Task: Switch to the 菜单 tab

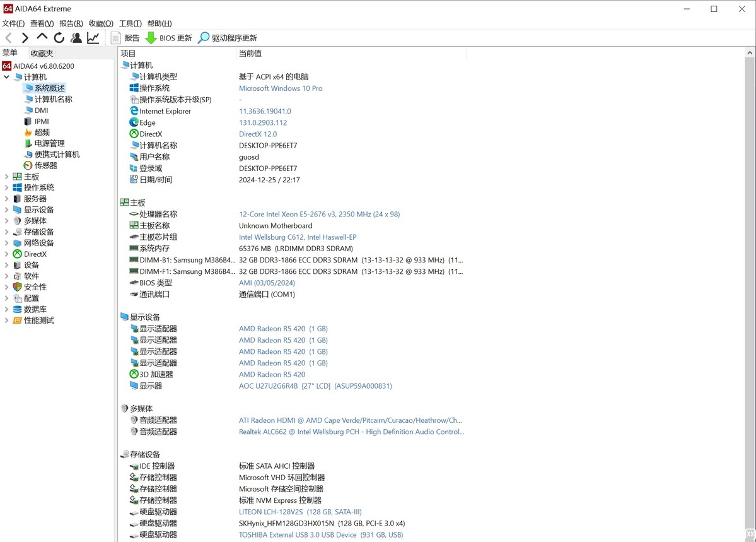Action: [x=10, y=53]
